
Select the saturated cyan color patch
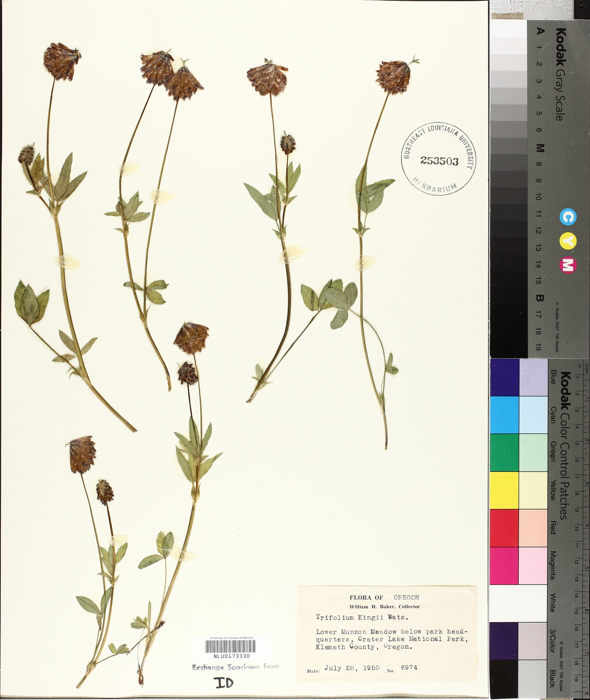point(504,415)
